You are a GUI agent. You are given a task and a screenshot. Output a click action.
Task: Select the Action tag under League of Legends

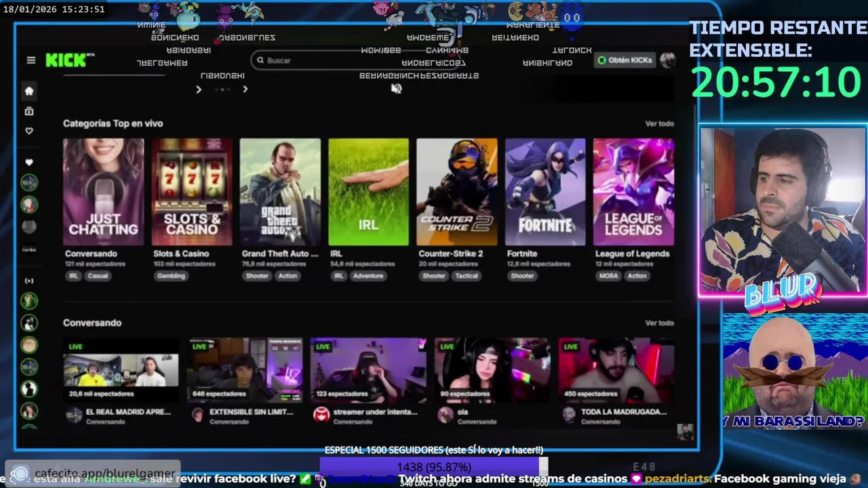pos(637,276)
